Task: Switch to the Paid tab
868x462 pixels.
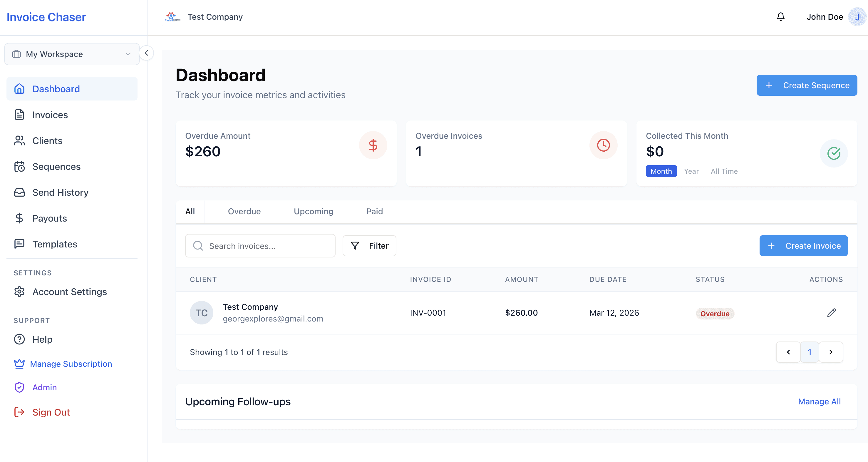Action: point(374,211)
